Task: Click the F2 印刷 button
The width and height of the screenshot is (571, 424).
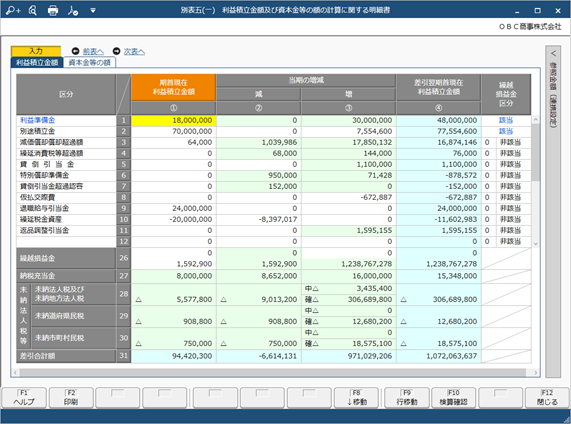Action: pos(71,397)
